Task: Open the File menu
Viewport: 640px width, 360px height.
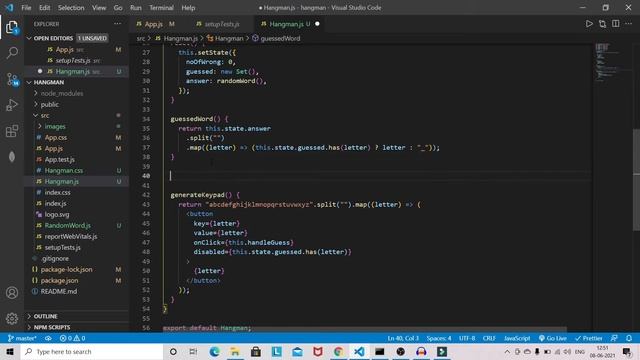Action: pyautogui.click(x=26, y=8)
